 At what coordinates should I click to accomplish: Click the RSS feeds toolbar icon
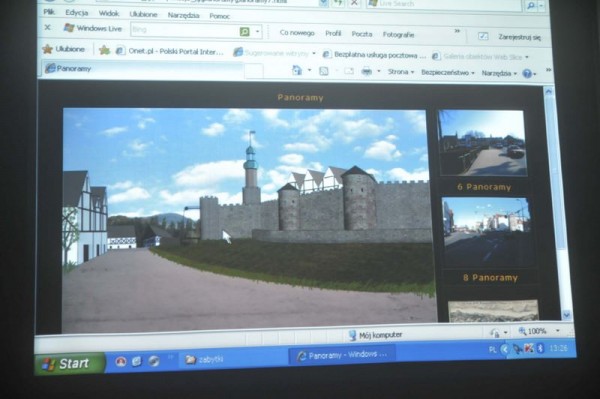click(x=324, y=71)
